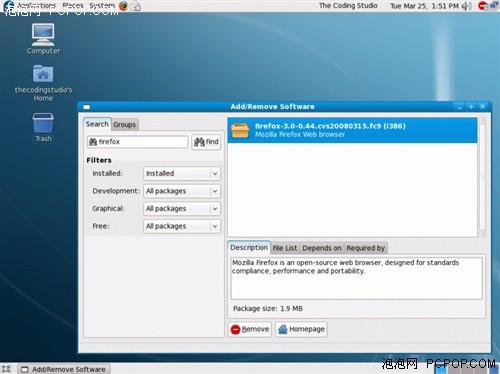Click The Coding Studio user label
The height and width of the screenshot is (374, 500).
tap(348, 6)
